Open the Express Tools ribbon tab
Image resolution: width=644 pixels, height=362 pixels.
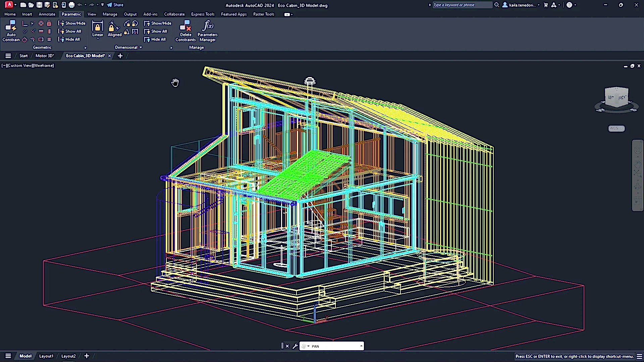click(x=203, y=14)
